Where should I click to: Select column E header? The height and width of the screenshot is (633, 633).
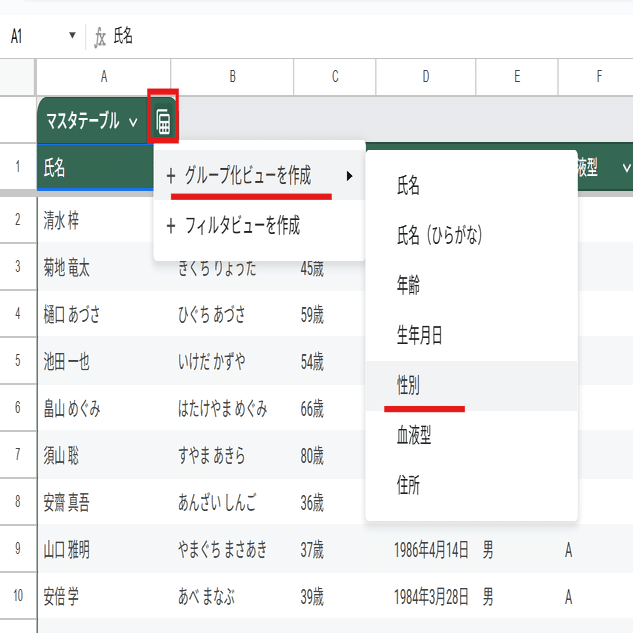tap(517, 77)
